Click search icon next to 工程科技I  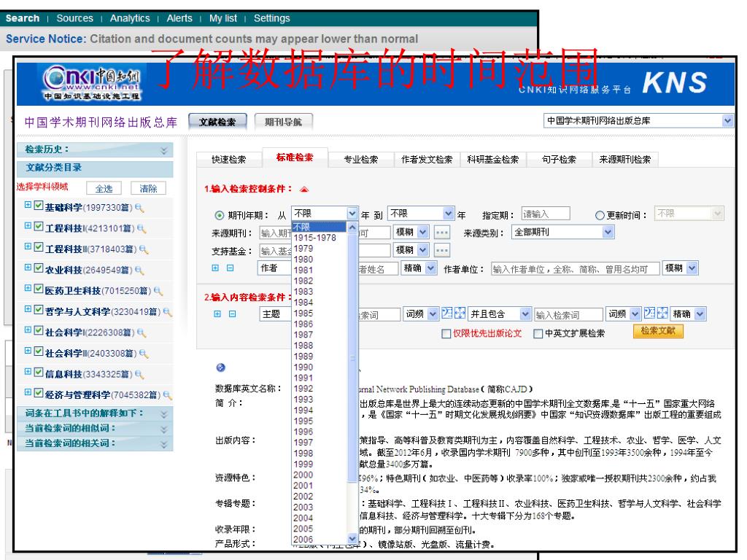142,228
